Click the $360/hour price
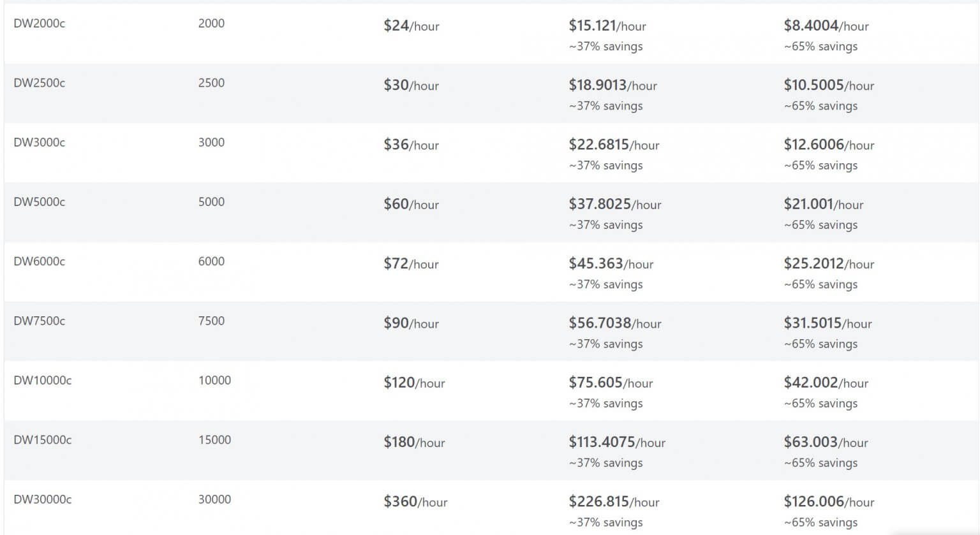Image resolution: width=980 pixels, height=535 pixels. tap(415, 502)
